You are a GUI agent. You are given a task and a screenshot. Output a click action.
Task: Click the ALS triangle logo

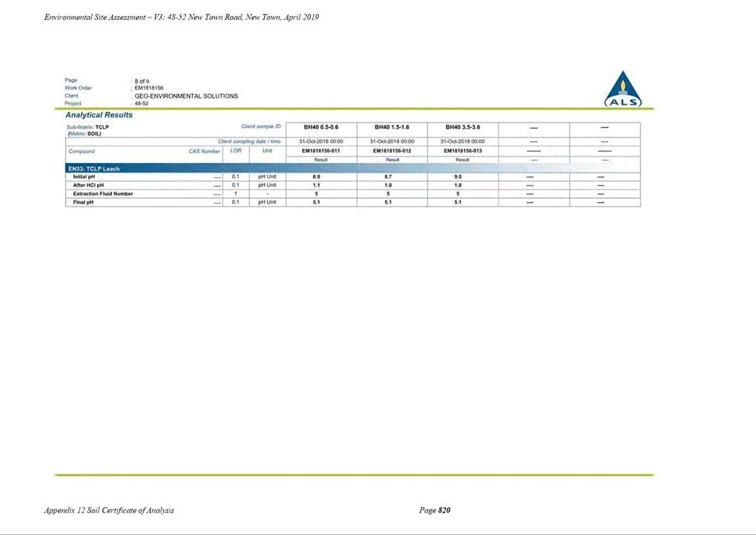(623, 89)
